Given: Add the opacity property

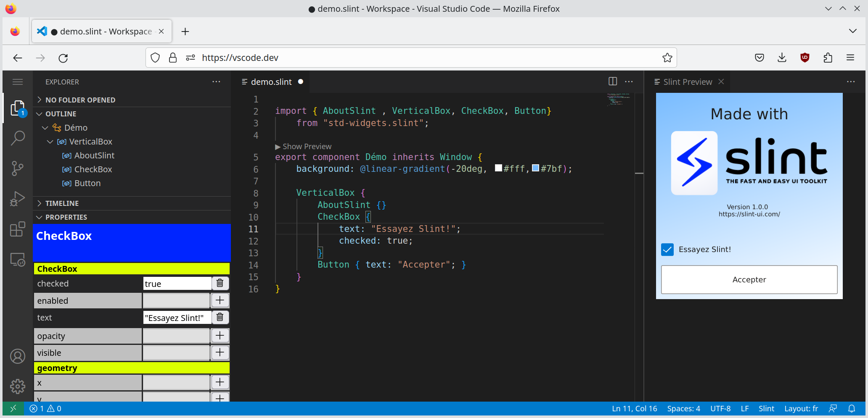Looking at the screenshot, I should coord(220,335).
